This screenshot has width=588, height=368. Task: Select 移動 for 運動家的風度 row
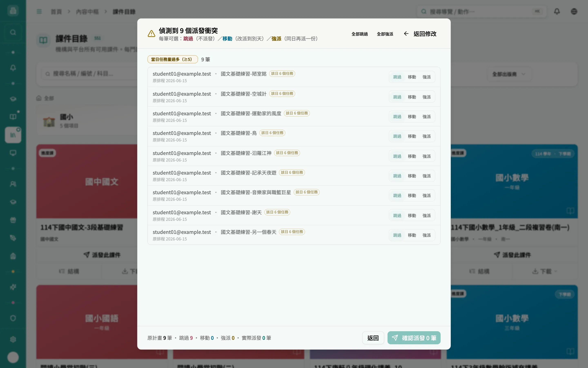[412, 117]
